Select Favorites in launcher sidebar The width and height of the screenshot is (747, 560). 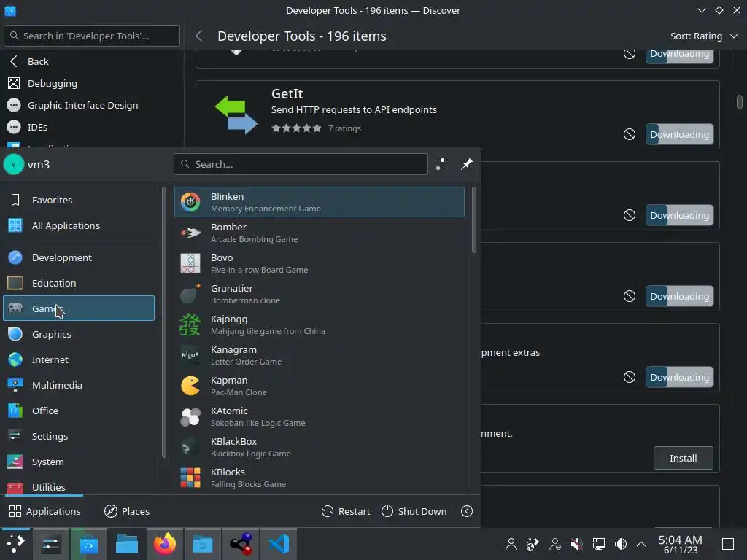pos(79,200)
